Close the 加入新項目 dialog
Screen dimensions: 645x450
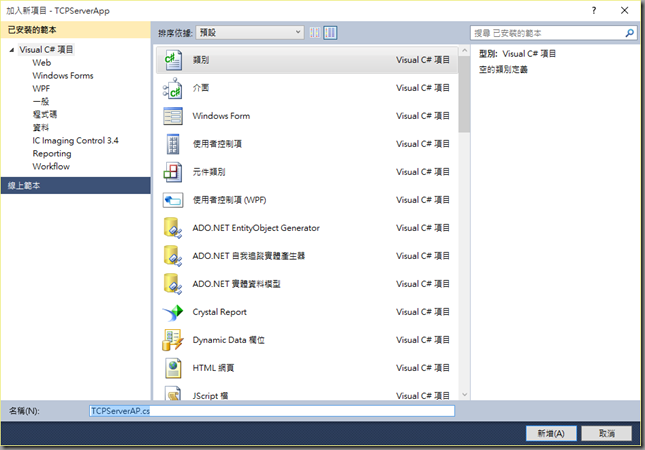pos(624,11)
